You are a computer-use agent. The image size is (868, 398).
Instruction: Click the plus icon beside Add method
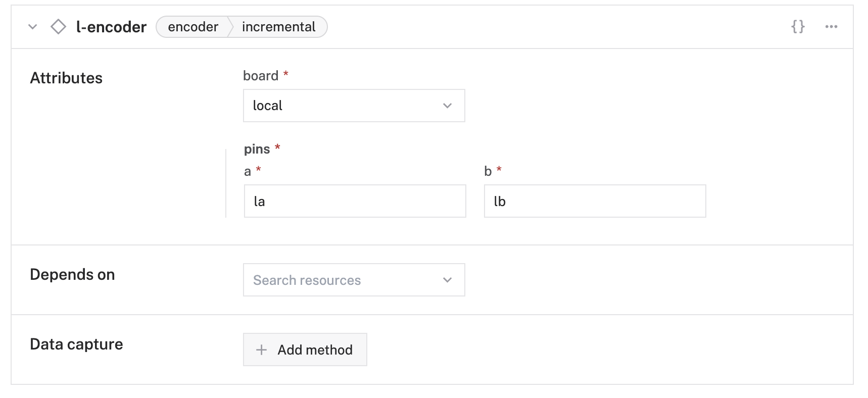coord(261,350)
